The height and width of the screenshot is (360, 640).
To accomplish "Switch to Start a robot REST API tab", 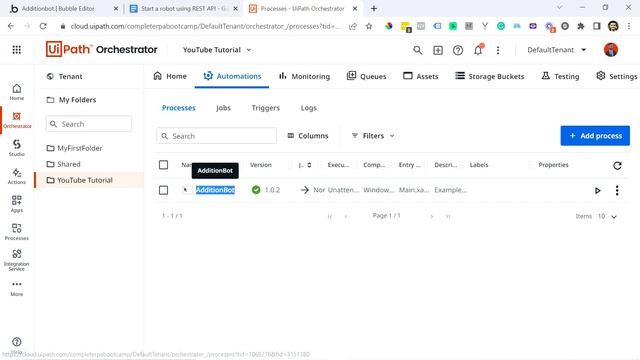I will point(184,8).
